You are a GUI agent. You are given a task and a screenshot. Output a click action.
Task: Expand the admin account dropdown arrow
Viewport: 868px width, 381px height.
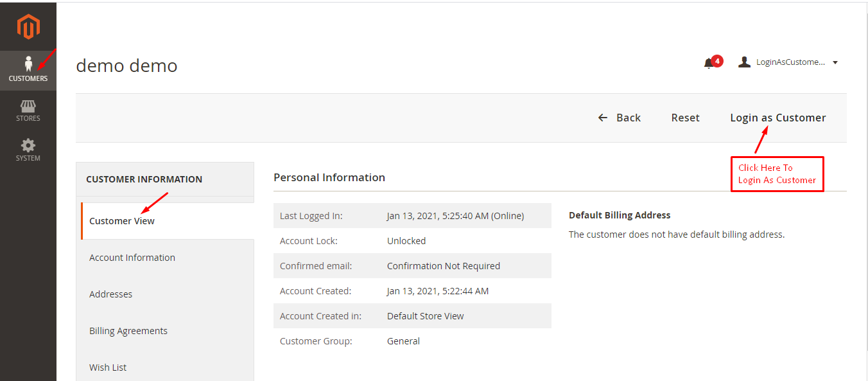click(835, 62)
